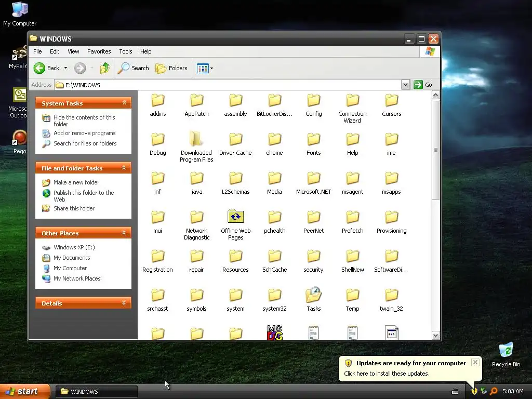Click Search for files or folders
The width and height of the screenshot is (532, 399).
[x=85, y=143]
